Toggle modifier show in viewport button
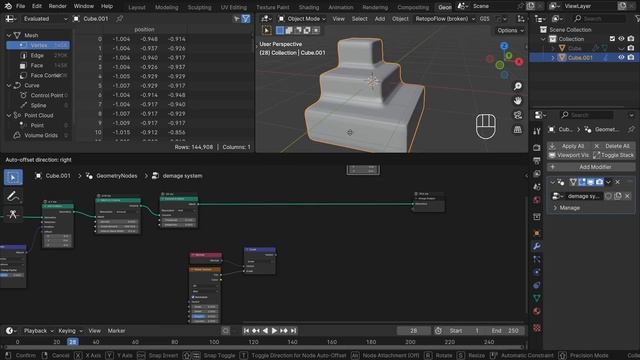The height and width of the screenshot is (360, 640). coord(591,182)
